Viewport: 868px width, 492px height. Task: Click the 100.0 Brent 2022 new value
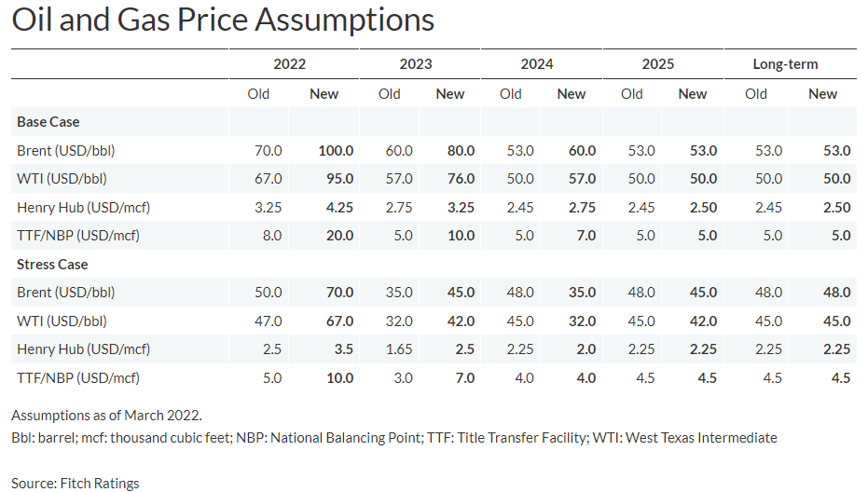pyautogui.click(x=336, y=150)
